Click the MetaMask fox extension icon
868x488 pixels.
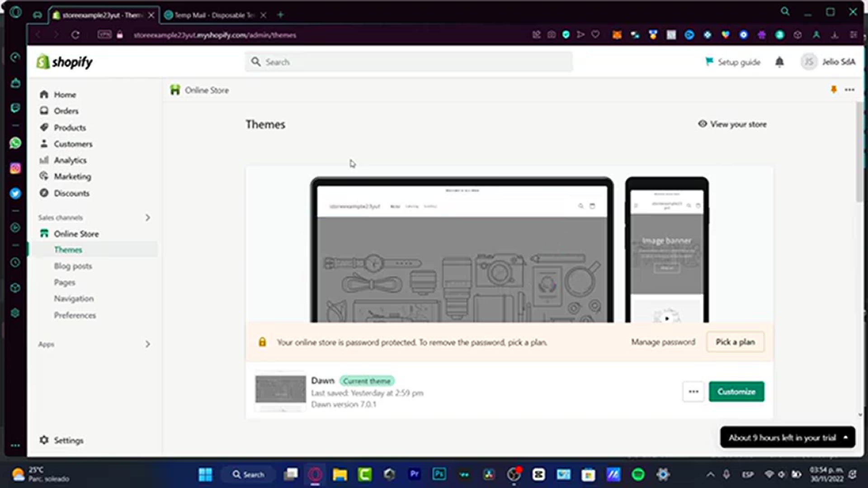point(617,35)
